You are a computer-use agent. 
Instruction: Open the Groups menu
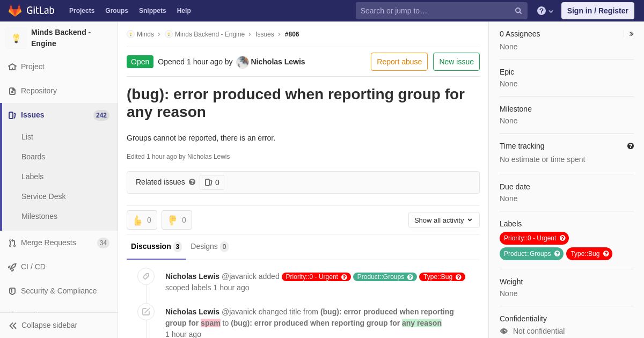click(116, 11)
